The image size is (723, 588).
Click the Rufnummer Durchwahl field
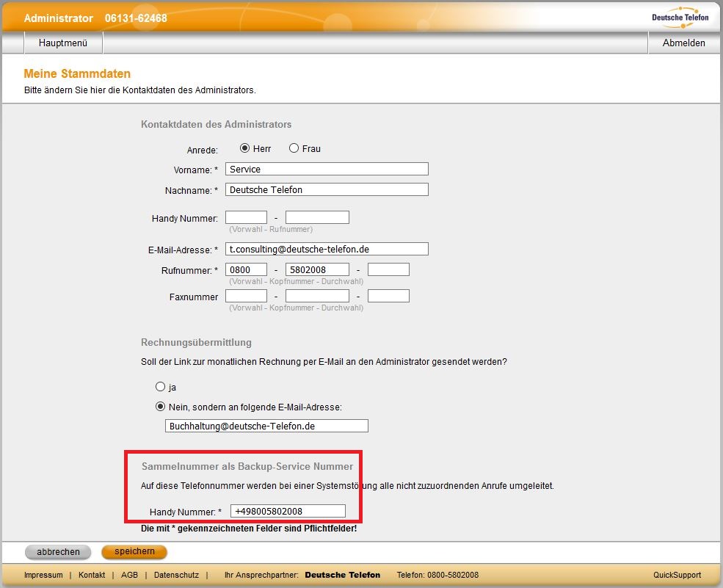(x=388, y=270)
